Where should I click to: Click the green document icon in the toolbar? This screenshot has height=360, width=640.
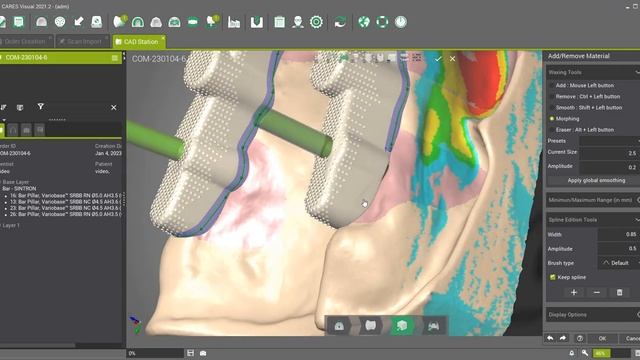point(19,22)
